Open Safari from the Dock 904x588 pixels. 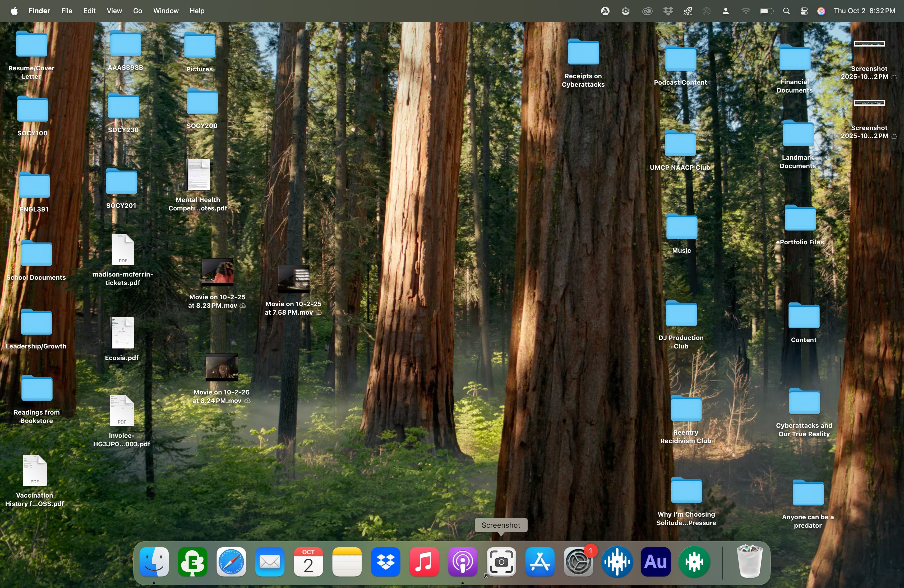[x=231, y=562]
